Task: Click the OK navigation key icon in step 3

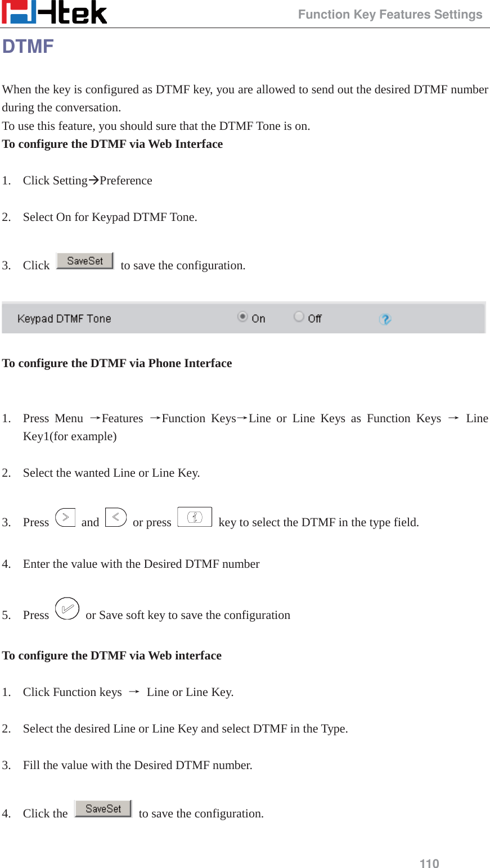Action: click(x=195, y=517)
